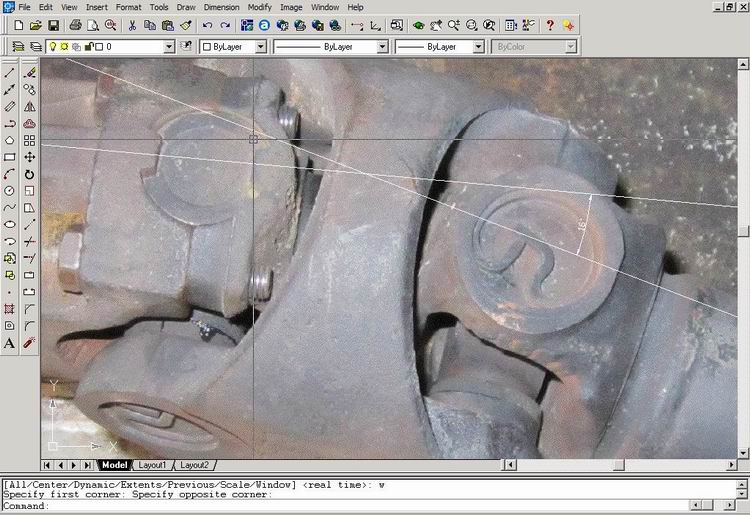
Task: Open Help via red question mark
Action: tap(549, 25)
